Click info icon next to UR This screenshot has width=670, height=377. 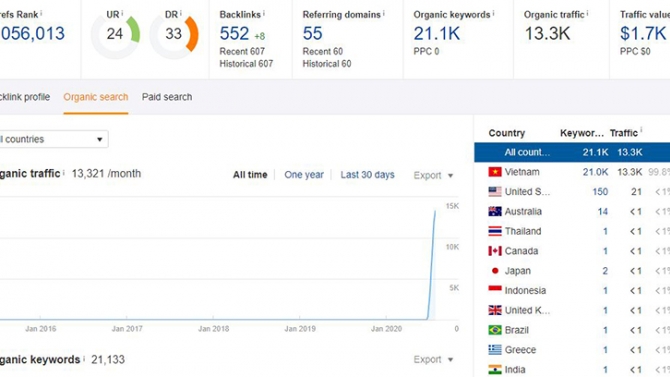(122, 13)
